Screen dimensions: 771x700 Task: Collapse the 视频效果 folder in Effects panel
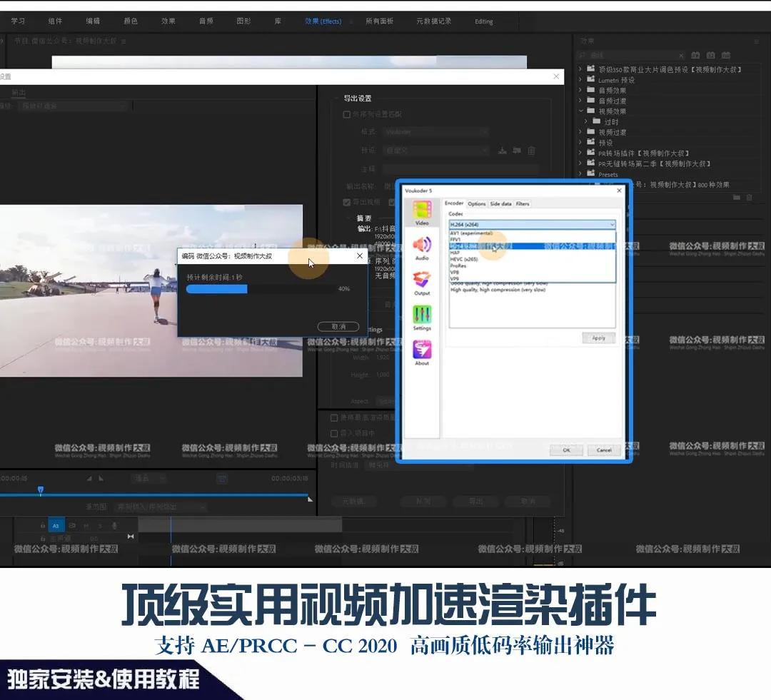[x=580, y=111]
